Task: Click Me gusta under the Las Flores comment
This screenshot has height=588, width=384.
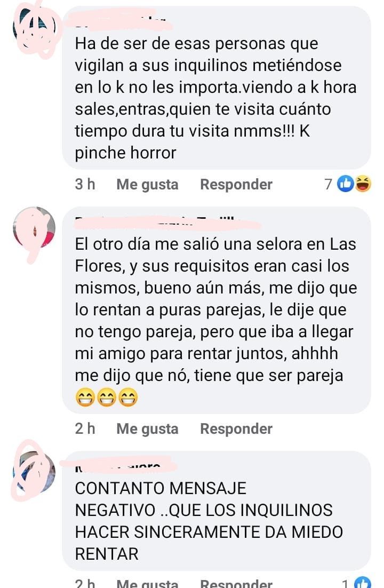Action: click(x=147, y=428)
